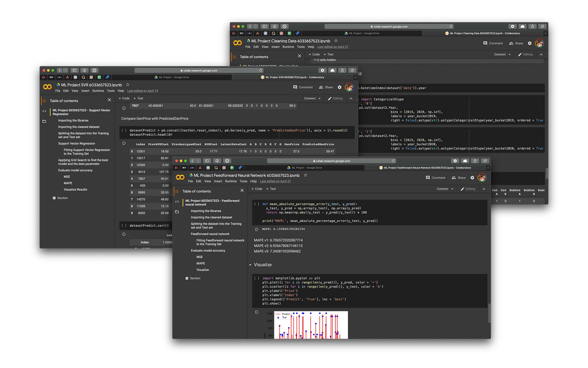Open settings gear in Feedforward notebook
Image resolution: width=588 pixels, height=368 pixels.
tap(472, 178)
